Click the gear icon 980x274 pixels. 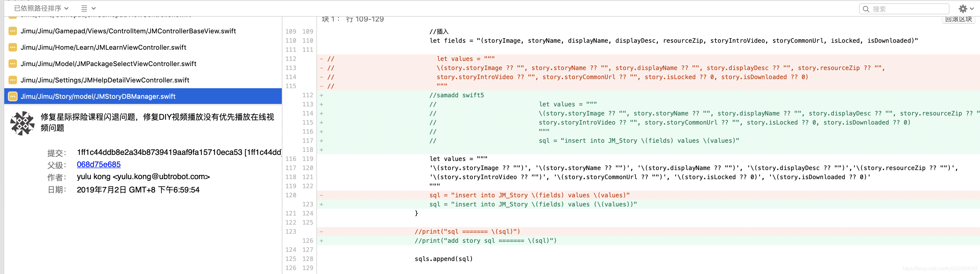coord(963,9)
